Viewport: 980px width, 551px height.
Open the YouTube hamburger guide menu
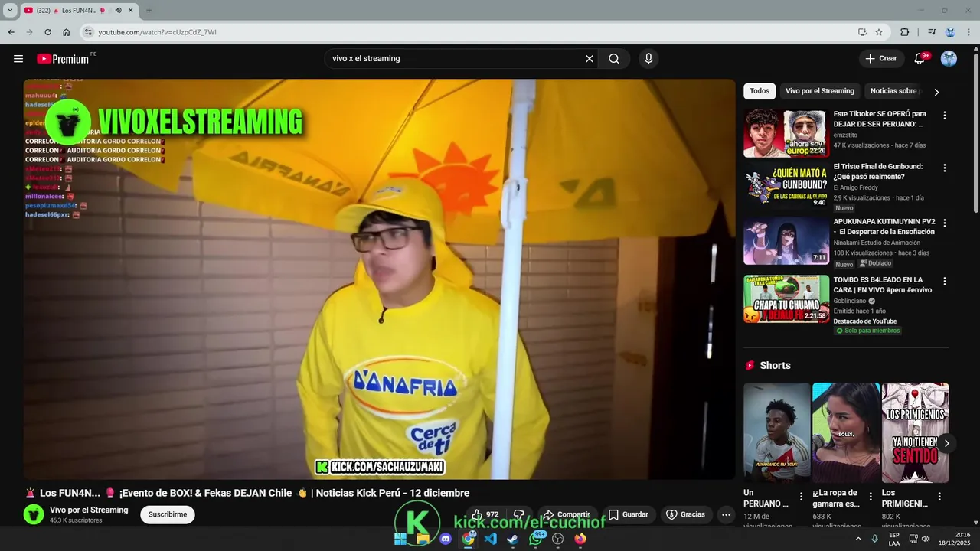tap(18, 59)
